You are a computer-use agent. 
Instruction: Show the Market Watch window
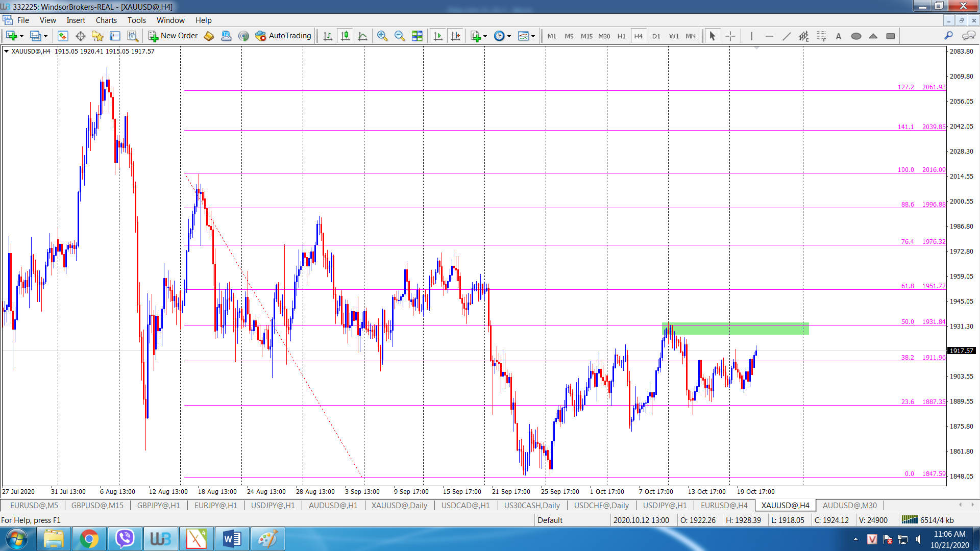tap(63, 36)
